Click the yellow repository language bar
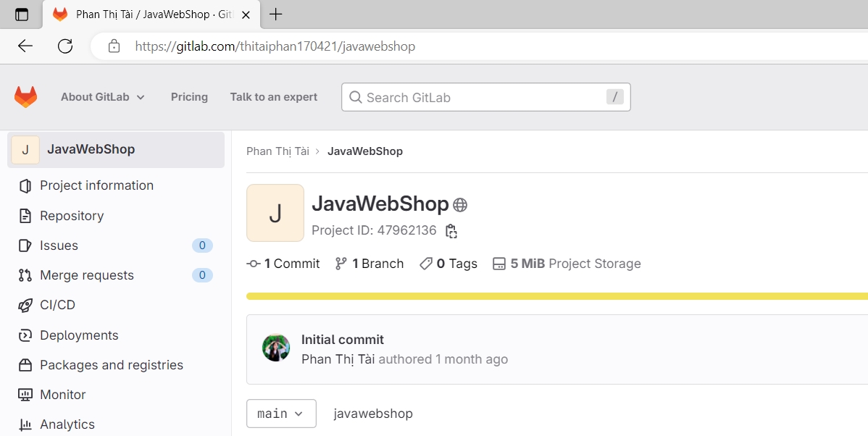868x436 pixels. (x=557, y=296)
